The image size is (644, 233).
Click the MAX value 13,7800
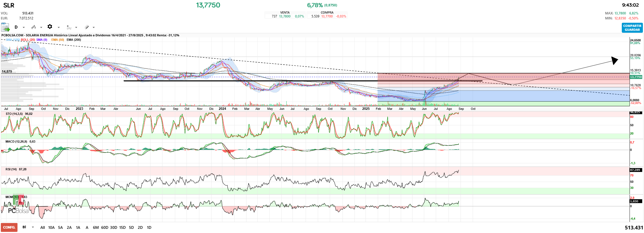pos(620,13)
